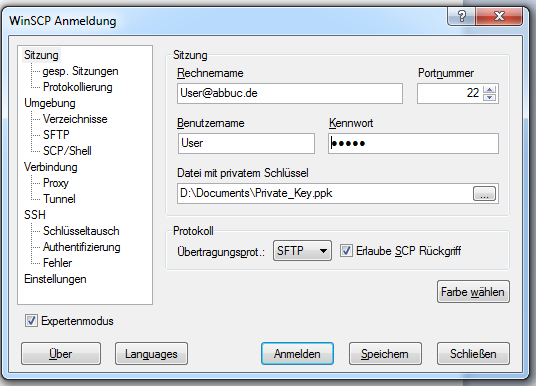
Task: Toggle the Expertenmodus checkbox
Action: click(x=31, y=321)
